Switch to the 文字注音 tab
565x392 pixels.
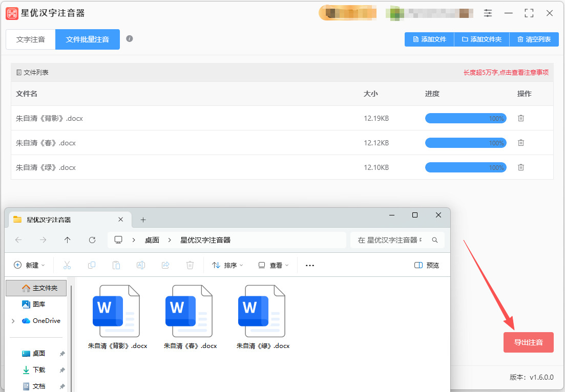pos(31,39)
